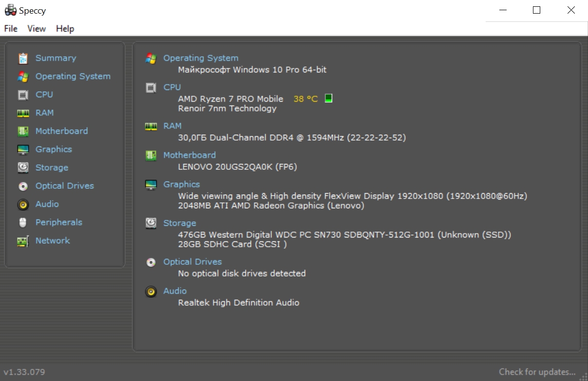Screen dimensions: 588x381
Task: Click the Storage heading in the summary panel
Action: click(179, 223)
